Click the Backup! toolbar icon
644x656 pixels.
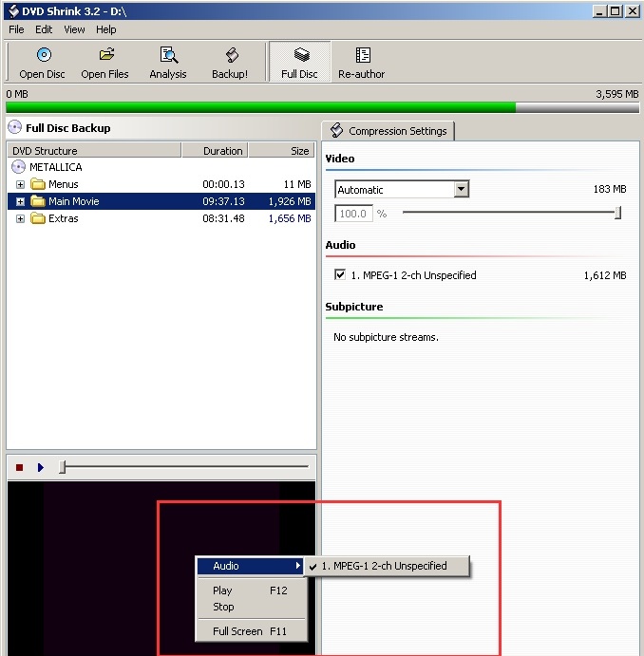232,55
